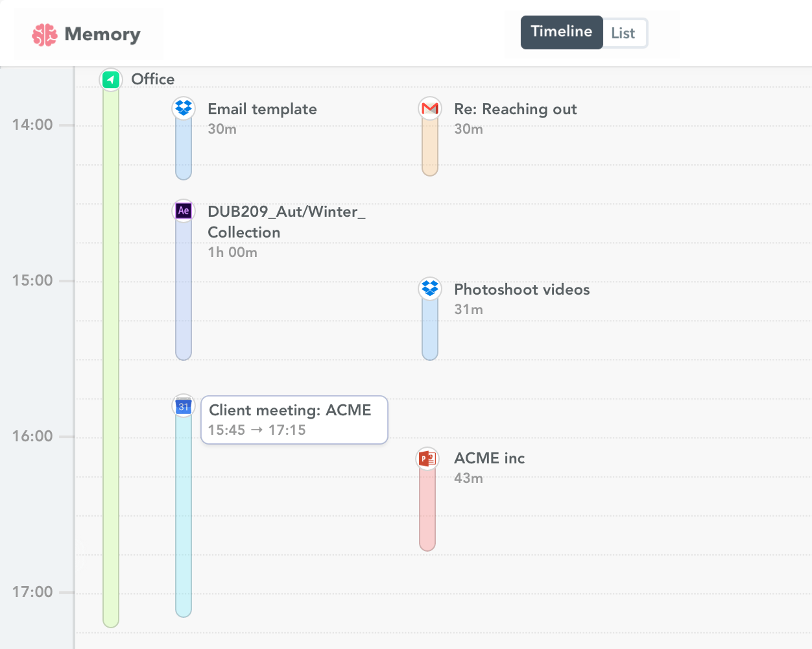Click the Dropbox icon on Photoshoot videos

429,288
